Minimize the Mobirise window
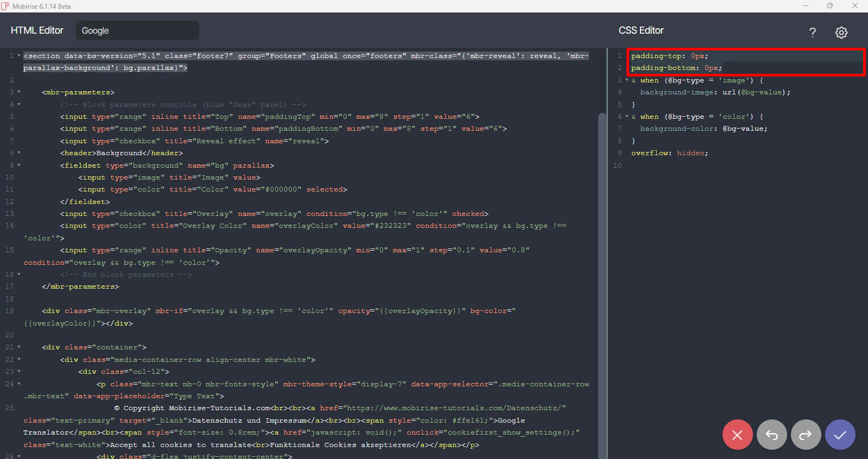Image resolution: width=868 pixels, height=459 pixels. coord(806,6)
